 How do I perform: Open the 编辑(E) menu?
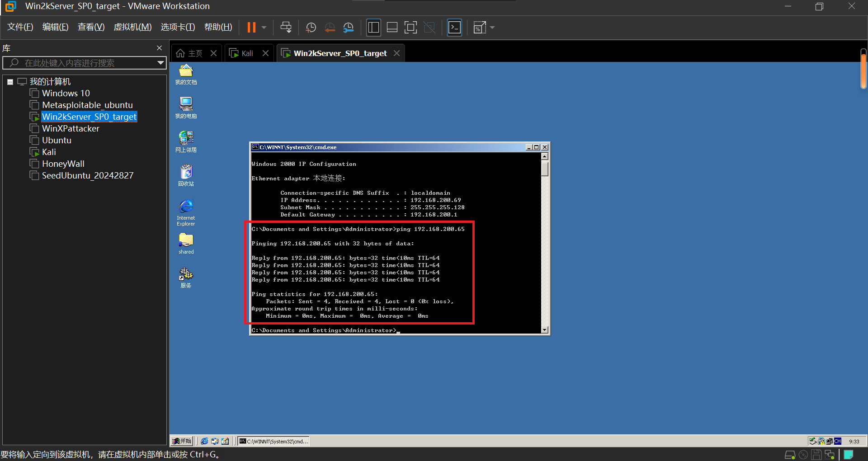pyautogui.click(x=55, y=27)
